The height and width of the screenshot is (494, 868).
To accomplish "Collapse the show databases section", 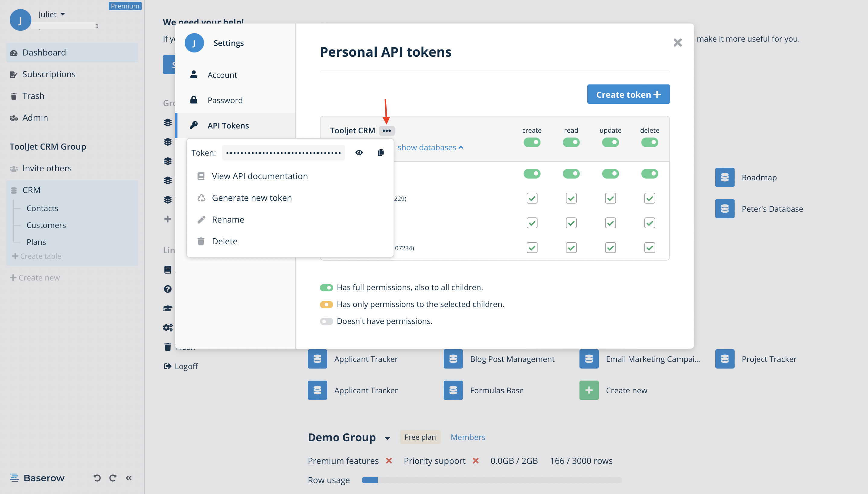I will pos(430,147).
